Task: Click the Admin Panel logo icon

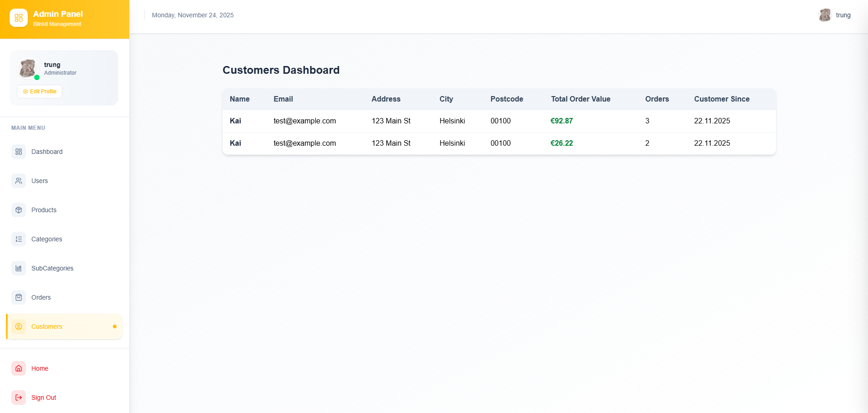Action: pyautogui.click(x=19, y=18)
